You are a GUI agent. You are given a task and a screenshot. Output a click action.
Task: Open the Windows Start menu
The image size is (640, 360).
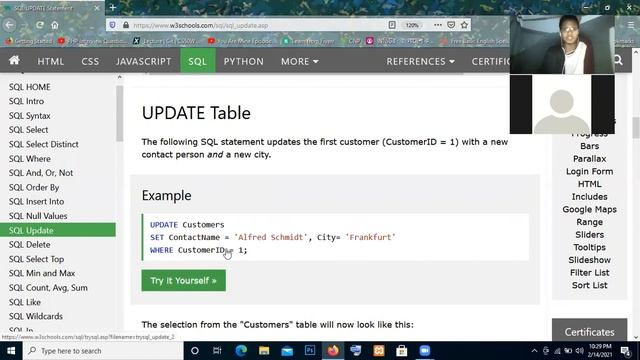[11, 351]
